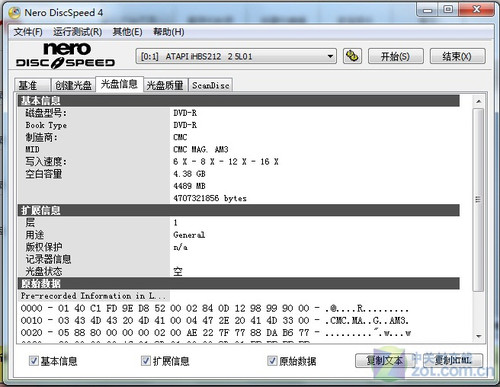Click the 光盘状态 value 空
This screenshot has width=500, height=387.
pyautogui.click(x=178, y=271)
